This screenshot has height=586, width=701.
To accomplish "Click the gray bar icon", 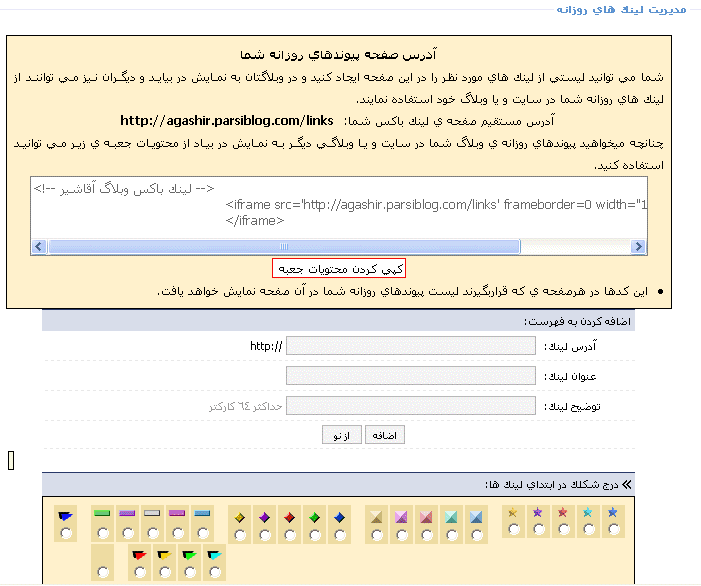I will (152, 513).
